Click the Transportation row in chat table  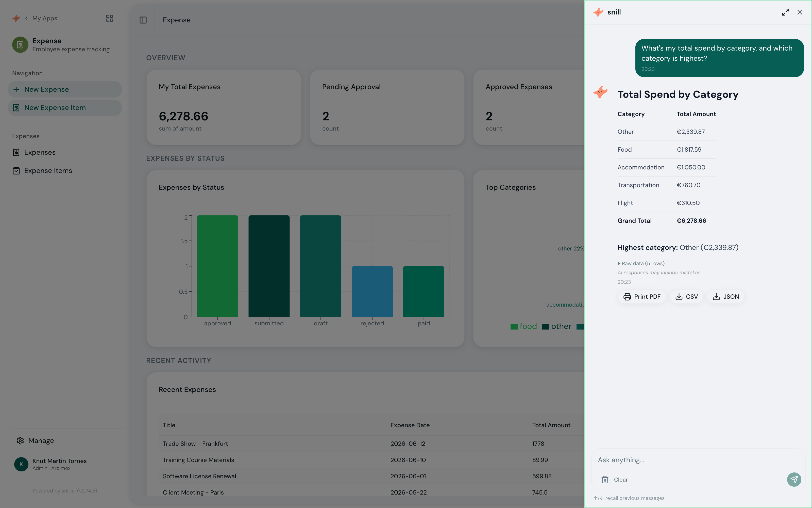point(666,185)
